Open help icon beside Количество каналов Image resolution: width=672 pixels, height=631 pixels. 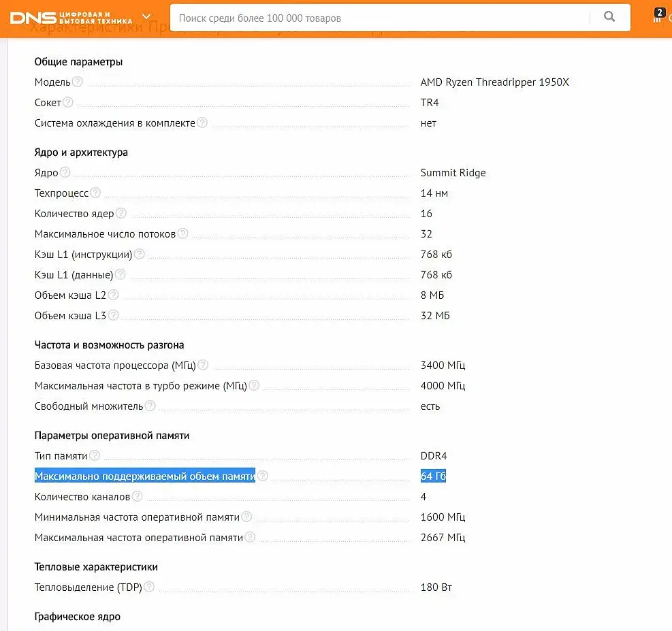click(137, 496)
